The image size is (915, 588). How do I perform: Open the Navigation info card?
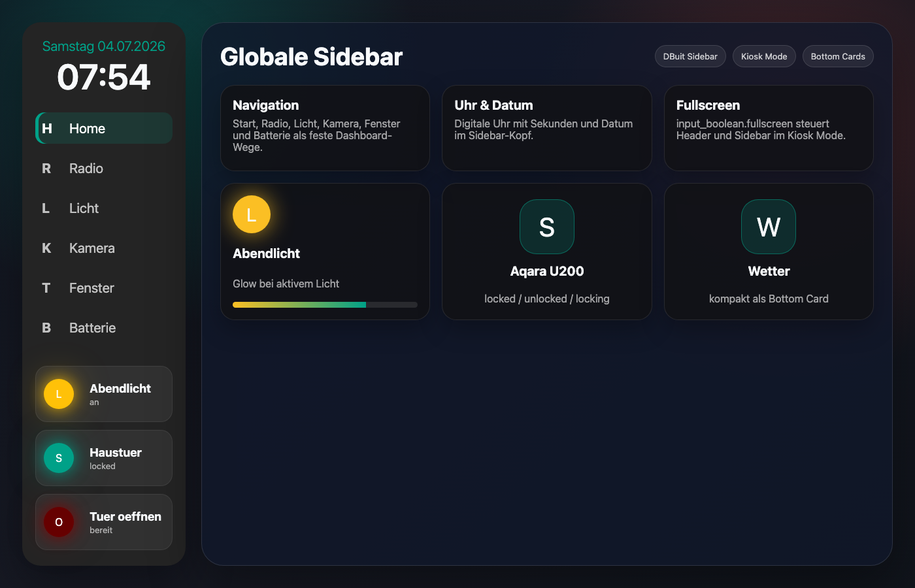[325, 128]
